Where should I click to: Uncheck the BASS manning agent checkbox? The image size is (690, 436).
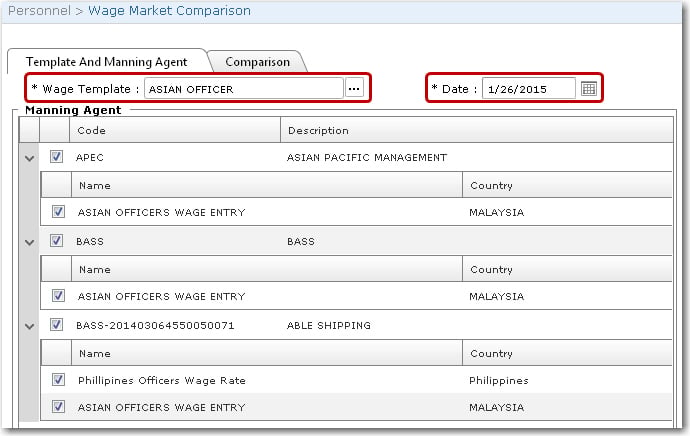click(x=56, y=241)
